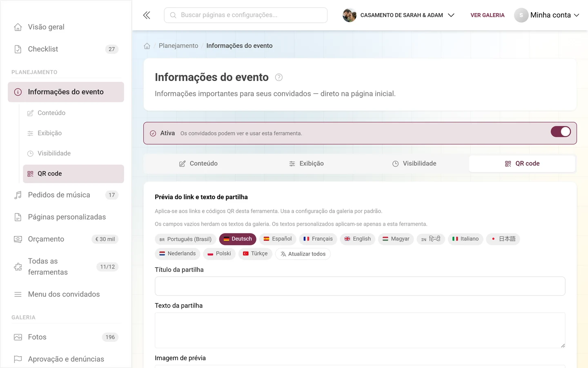Select the Português (Brasil) language chip

(186, 239)
